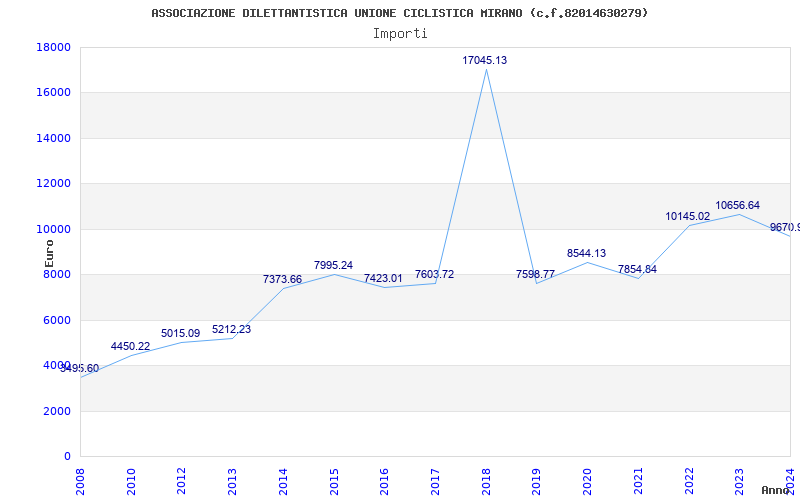Select the 2010 year tick label
The height and width of the screenshot is (500, 800).
(x=131, y=482)
